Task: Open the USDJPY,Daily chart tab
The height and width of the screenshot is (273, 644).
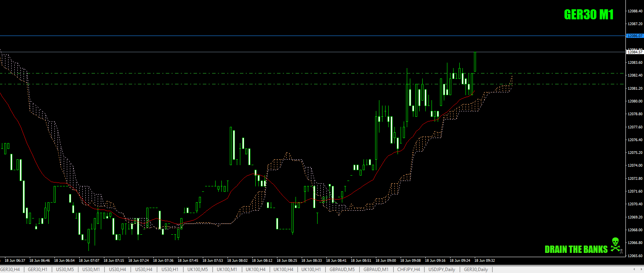Action: [442, 270]
